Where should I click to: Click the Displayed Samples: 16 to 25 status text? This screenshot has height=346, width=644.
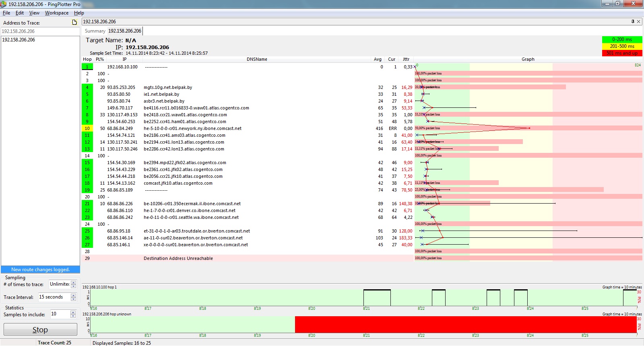(x=122, y=343)
